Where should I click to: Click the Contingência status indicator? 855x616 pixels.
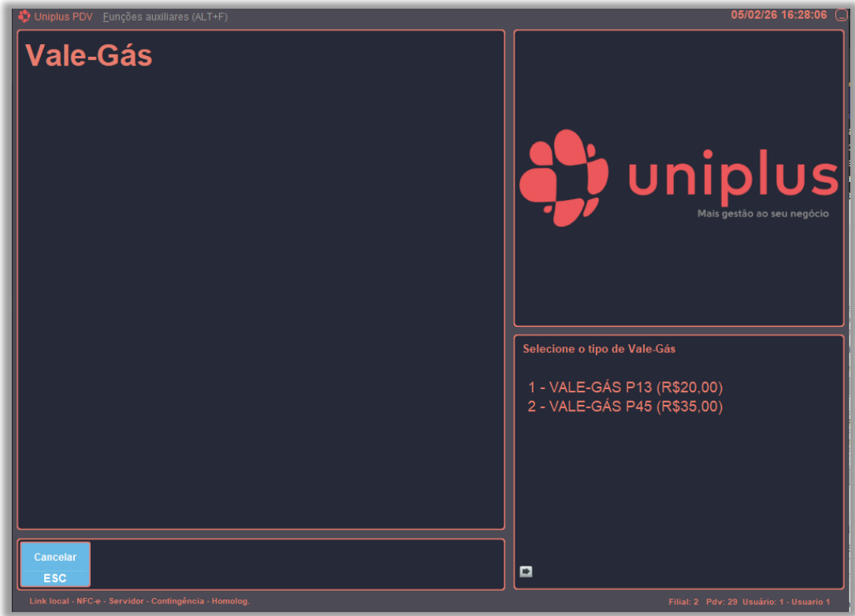[177, 601]
